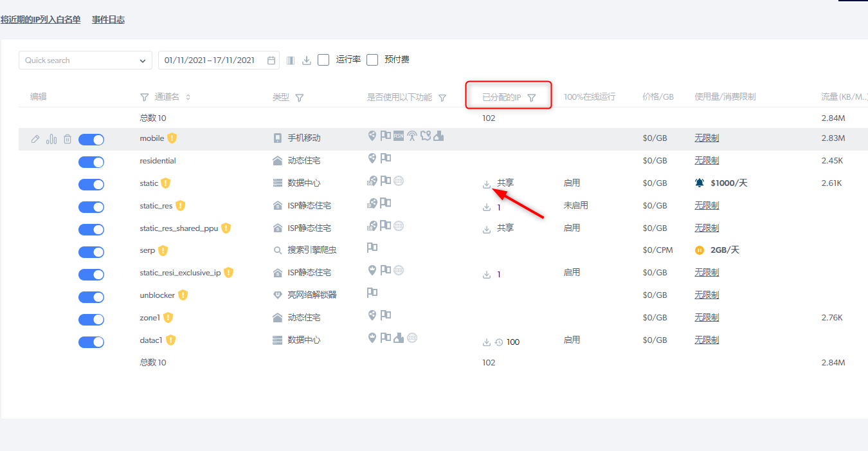This screenshot has height=451, width=868.
Task: Click the toolbar download icon beside the date range
Action: click(x=307, y=60)
